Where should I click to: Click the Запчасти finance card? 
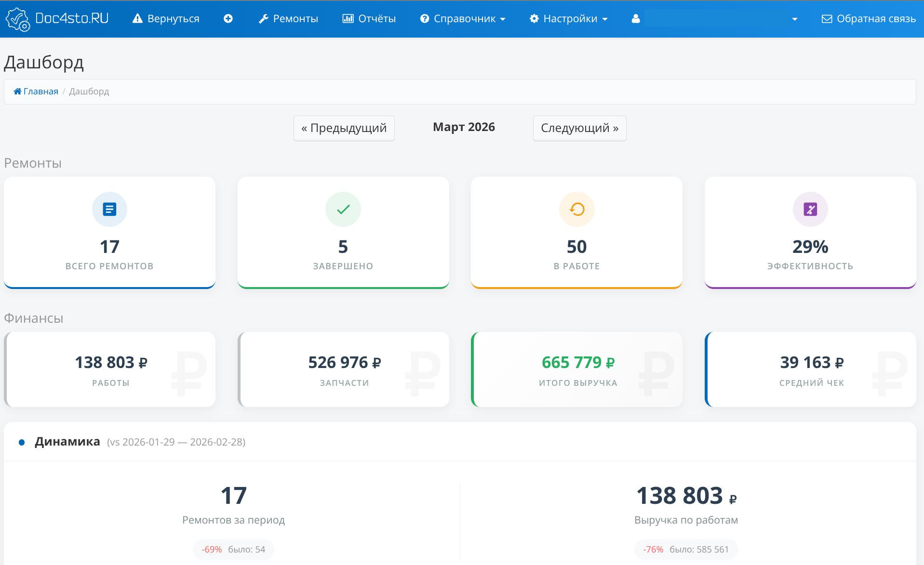pyautogui.click(x=344, y=369)
